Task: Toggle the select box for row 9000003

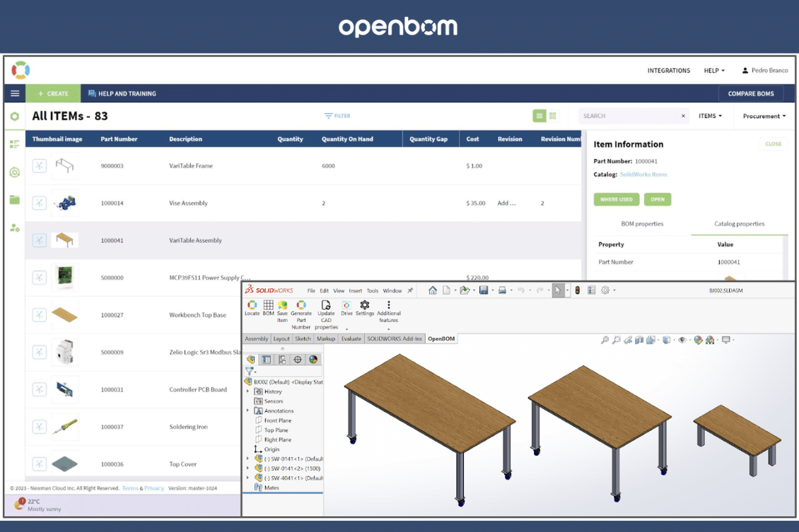Action: [x=39, y=165]
